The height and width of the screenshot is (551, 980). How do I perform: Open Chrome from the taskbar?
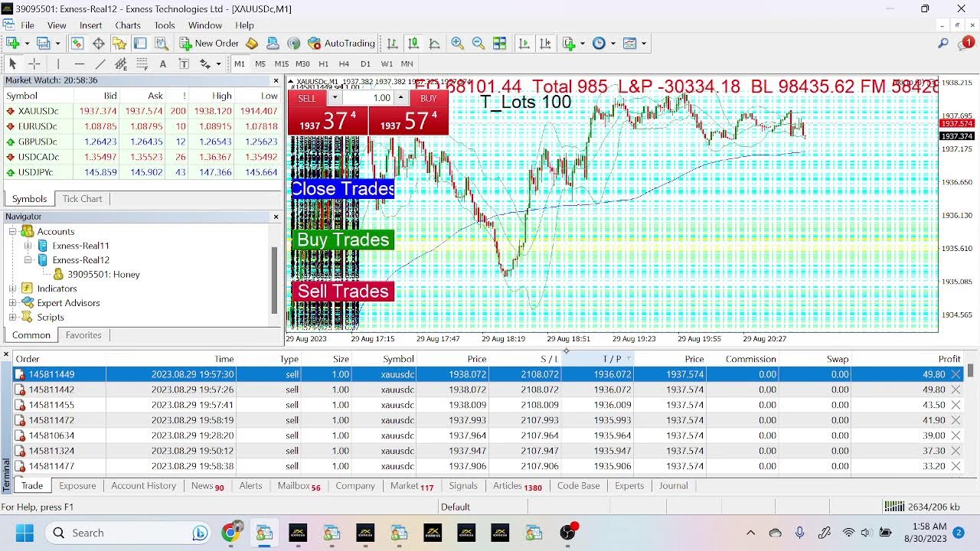coord(230,533)
